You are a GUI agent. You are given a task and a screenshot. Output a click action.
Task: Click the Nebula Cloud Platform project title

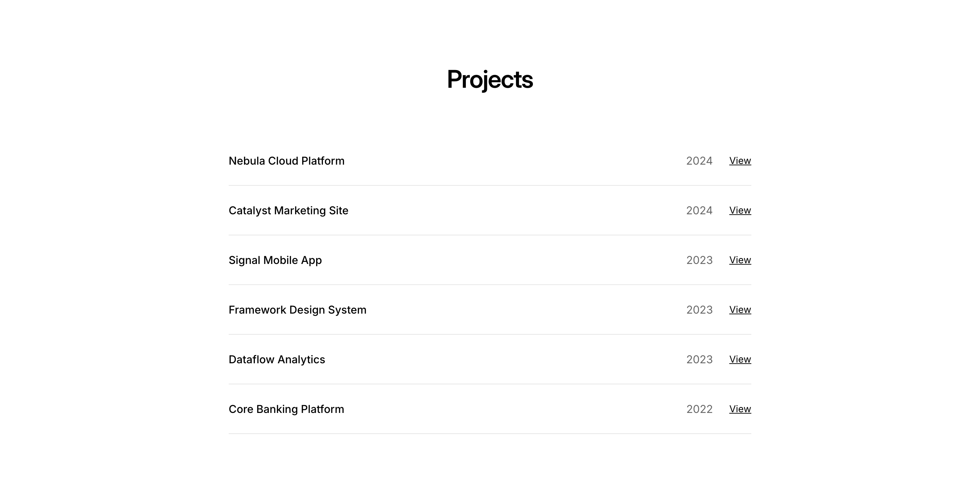point(286,161)
